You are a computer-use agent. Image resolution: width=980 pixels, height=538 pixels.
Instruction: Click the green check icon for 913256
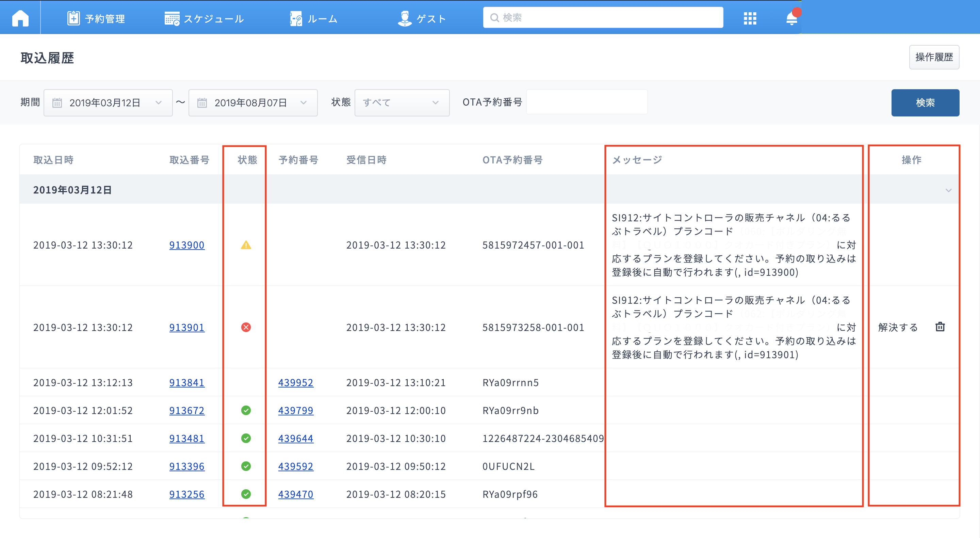(x=246, y=494)
